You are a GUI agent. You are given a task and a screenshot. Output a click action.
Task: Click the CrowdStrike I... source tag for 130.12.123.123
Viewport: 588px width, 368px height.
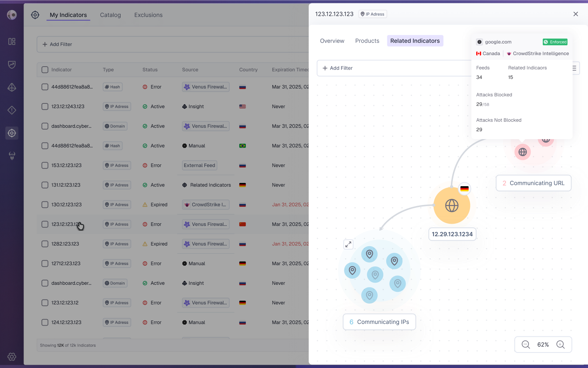pyautogui.click(x=206, y=205)
